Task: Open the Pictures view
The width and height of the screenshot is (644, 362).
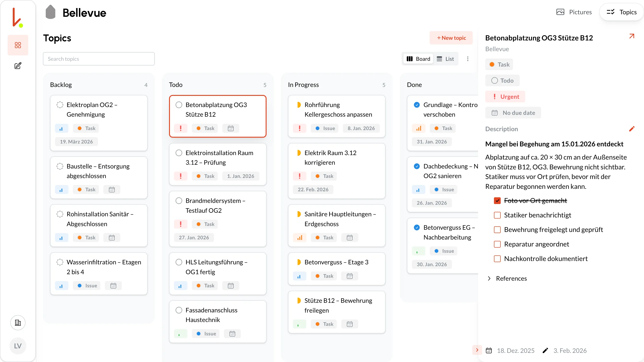Action: click(574, 12)
